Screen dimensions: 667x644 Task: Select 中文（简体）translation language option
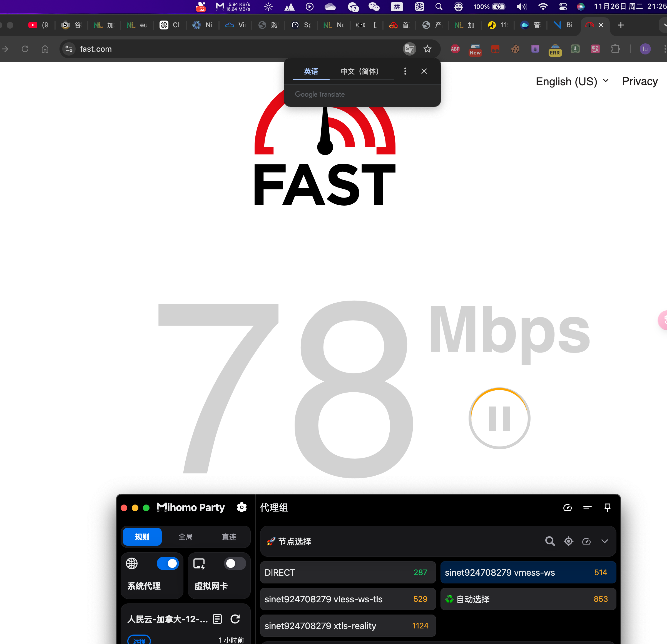click(x=359, y=71)
